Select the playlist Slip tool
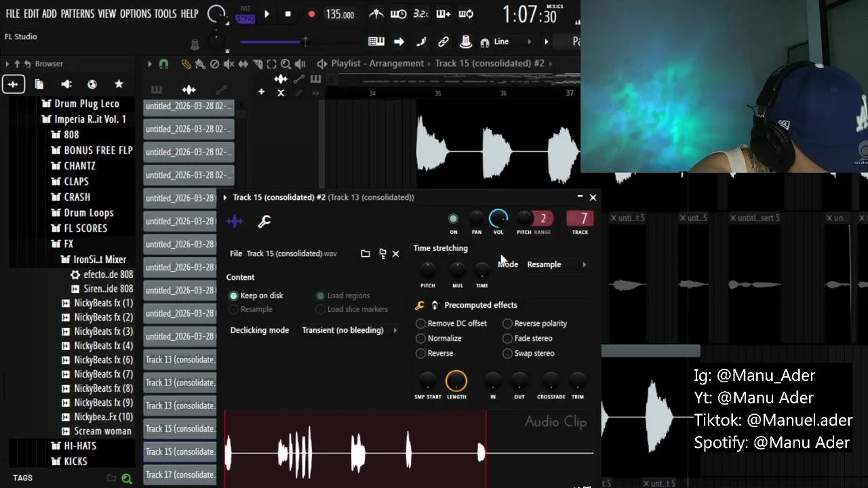The height and width of the screenshot is (488, 868). click(x=243, y=64)
